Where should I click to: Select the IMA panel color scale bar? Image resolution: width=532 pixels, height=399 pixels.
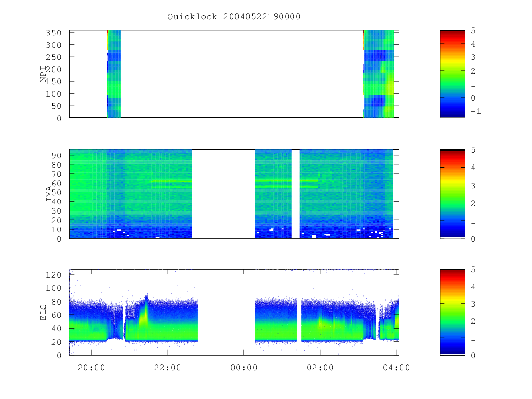tap(452, 194)
